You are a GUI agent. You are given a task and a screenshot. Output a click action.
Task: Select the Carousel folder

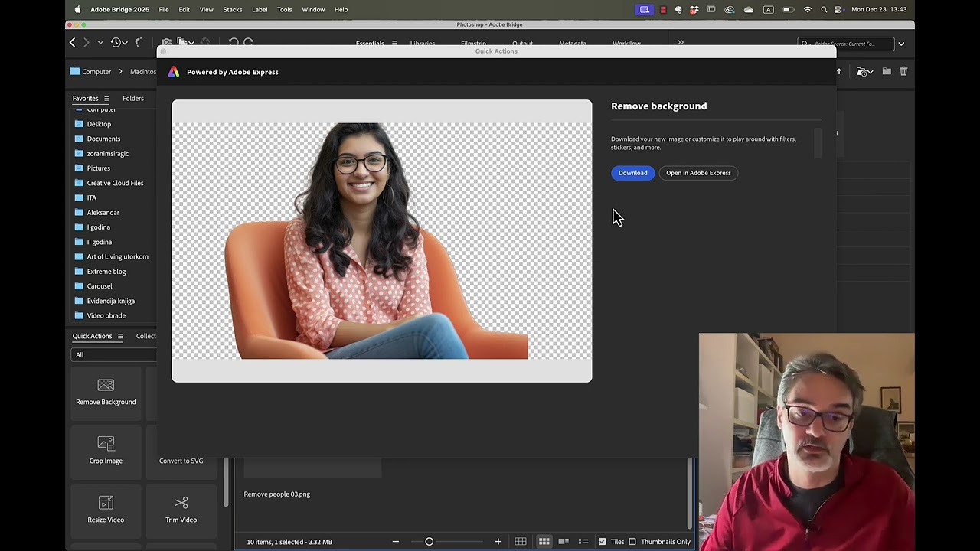coord(99,286)
